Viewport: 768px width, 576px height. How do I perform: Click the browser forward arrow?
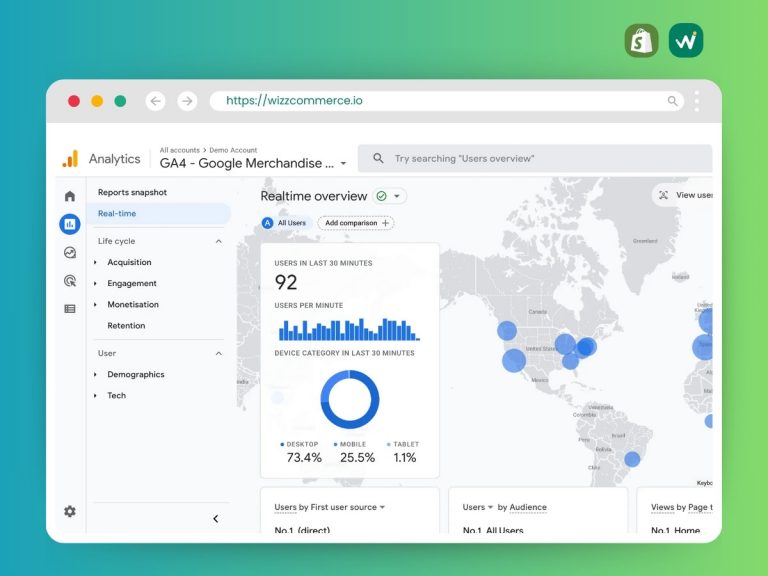(x=187, y=101)
